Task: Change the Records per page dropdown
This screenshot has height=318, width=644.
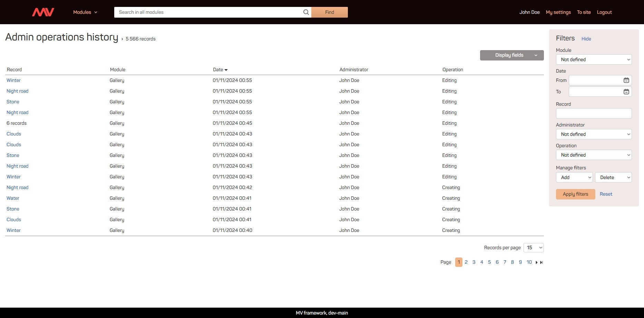Action: (533, 247)
